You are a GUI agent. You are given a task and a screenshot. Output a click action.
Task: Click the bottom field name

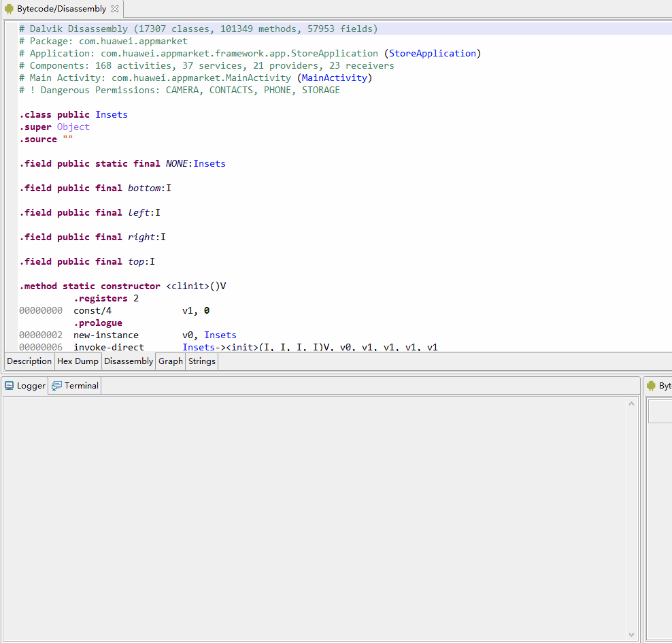(144, 188)
